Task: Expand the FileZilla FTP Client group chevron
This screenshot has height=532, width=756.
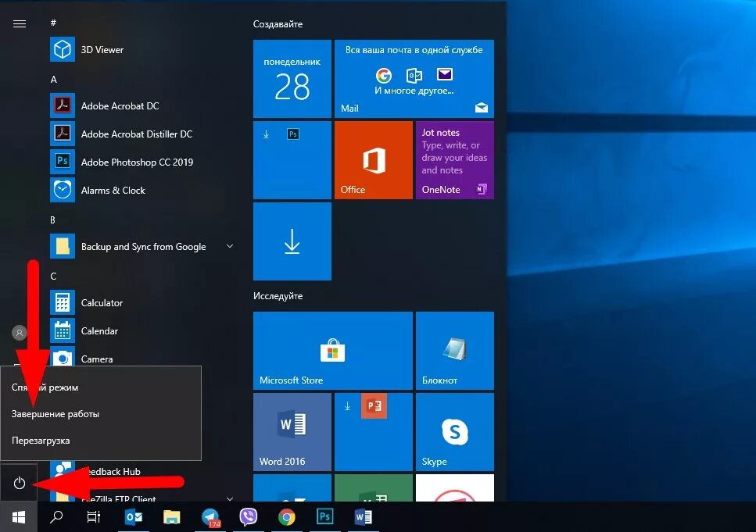Action: [230, 498]
